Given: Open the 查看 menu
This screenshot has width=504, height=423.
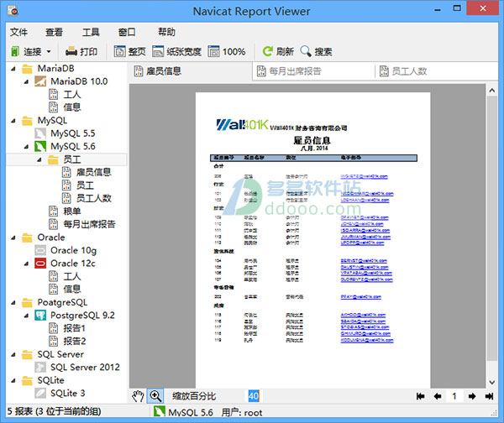Looking at the screenshot, I should 54,32.
